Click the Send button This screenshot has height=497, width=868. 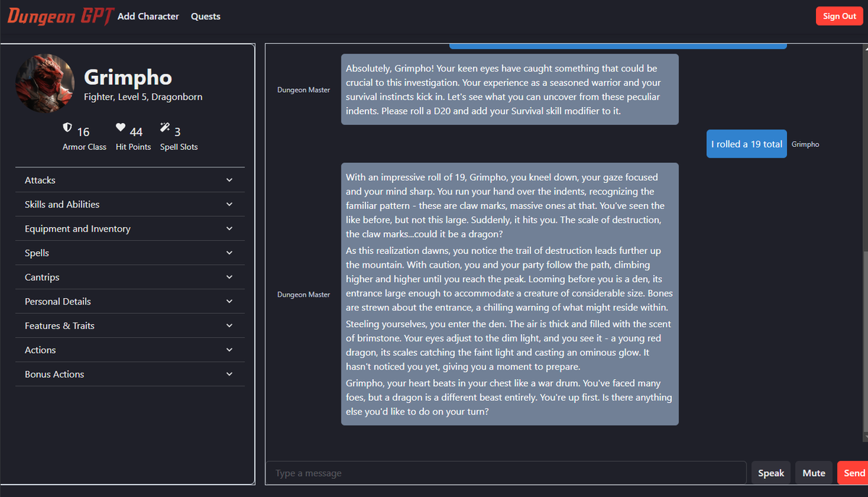point(854,473)
